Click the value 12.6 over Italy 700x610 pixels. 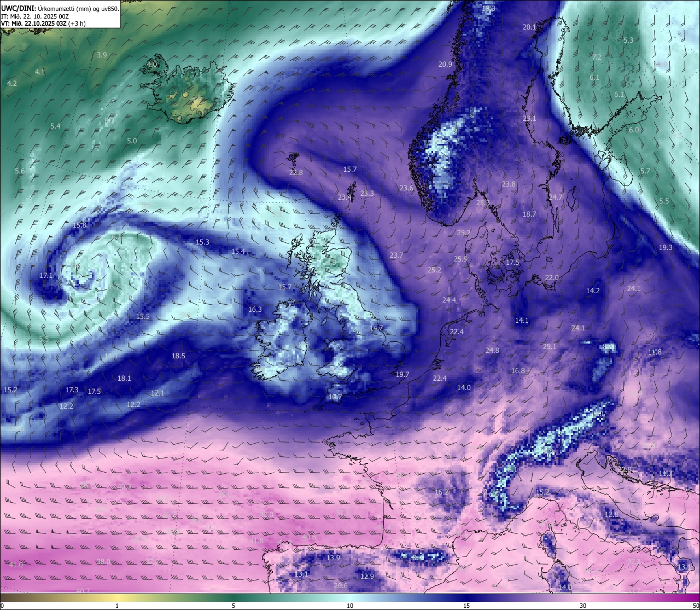click(611, 515)
